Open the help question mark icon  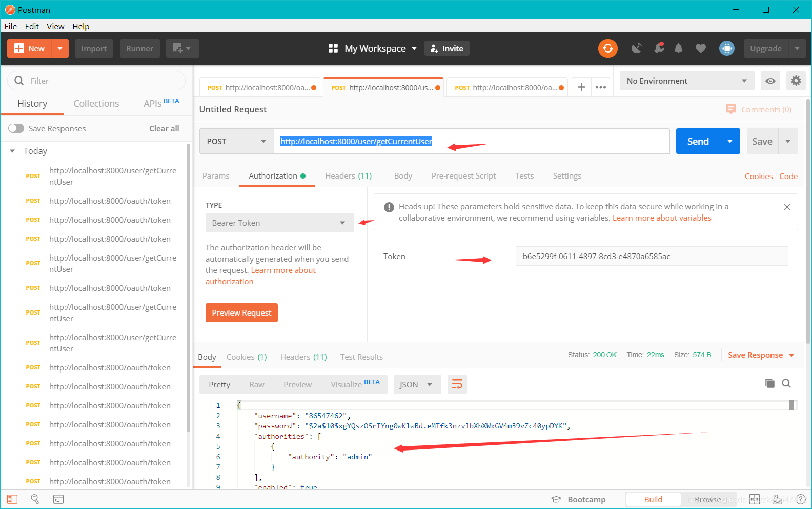coord(801,499)
